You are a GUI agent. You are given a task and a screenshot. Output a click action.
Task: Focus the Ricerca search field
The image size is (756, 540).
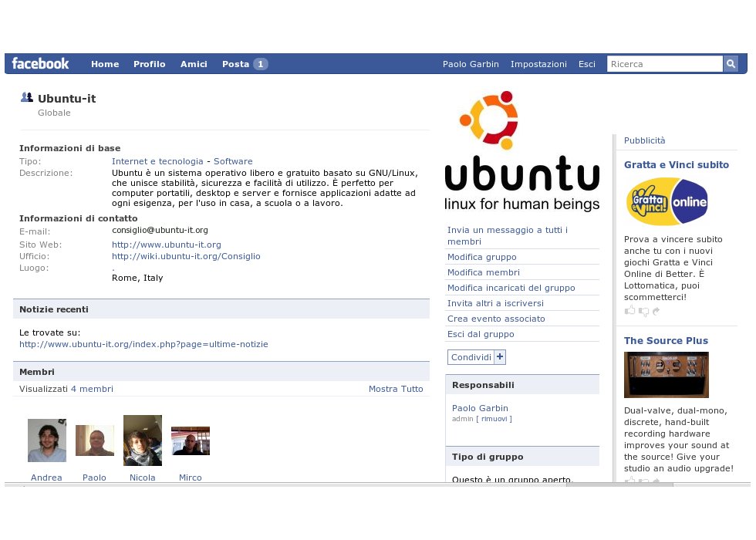665,63
